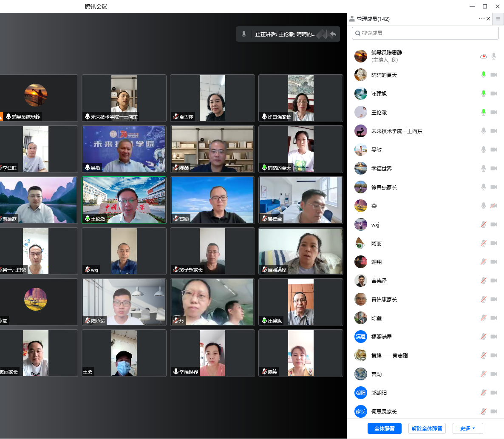This screenshot has height=439, width=504.
Task: Open the 更多 dropdown at the panel bottom
Action: click(467, 428)
